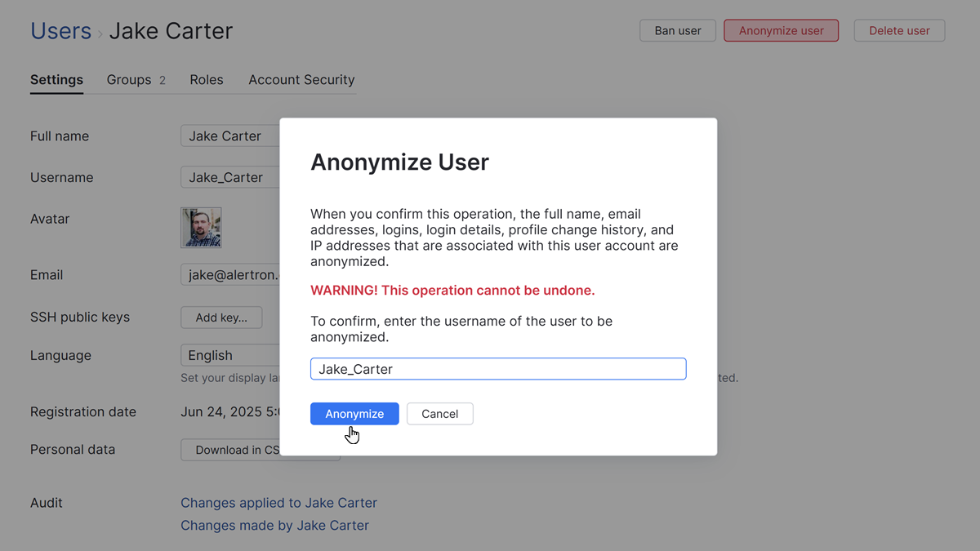Stay on the Settings tab
The width and height of the screenshot is (980, 551).
click(x=56, y=79)
